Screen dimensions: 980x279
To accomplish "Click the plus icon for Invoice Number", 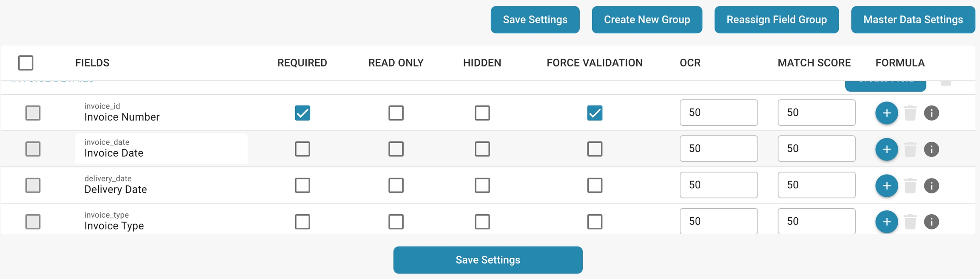I will click(x=886, y=113).
